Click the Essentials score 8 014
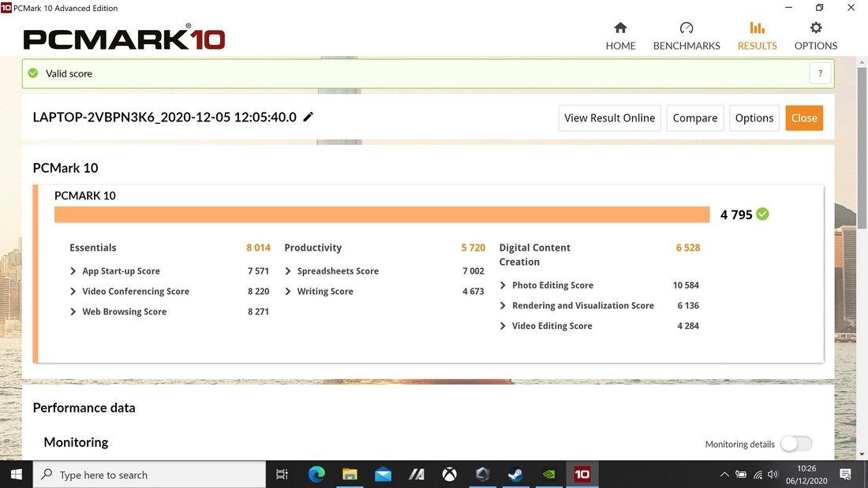The height and width of the screenshot is (488, 868). (x=258, y=248)
